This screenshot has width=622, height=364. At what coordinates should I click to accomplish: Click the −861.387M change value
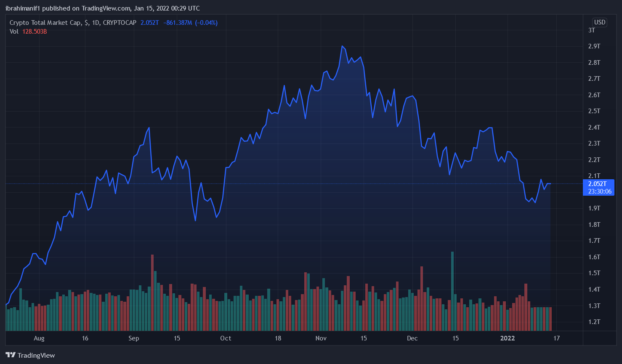(x=178, y=23)
